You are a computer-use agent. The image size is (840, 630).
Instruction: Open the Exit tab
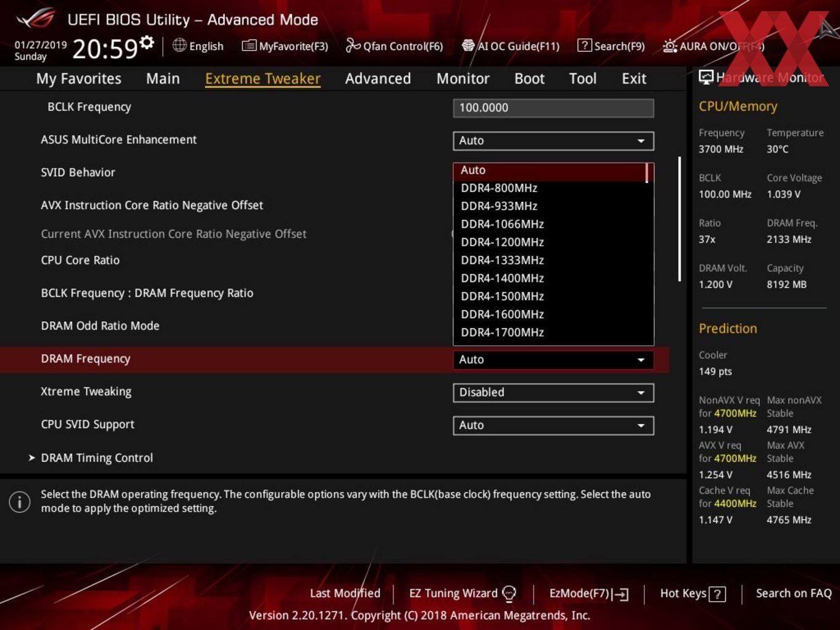(x=634, y=78)
